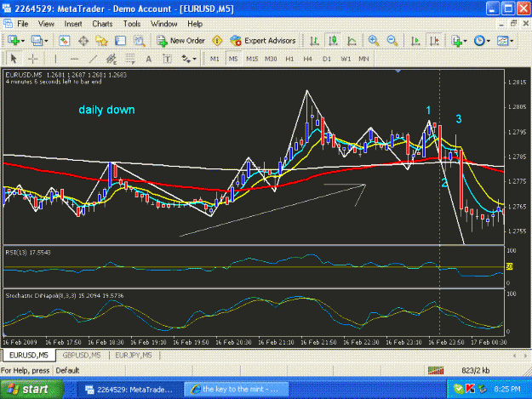Set timeframe to W1
This screenshot has height=399, width=532.
(x=346, y=59)
